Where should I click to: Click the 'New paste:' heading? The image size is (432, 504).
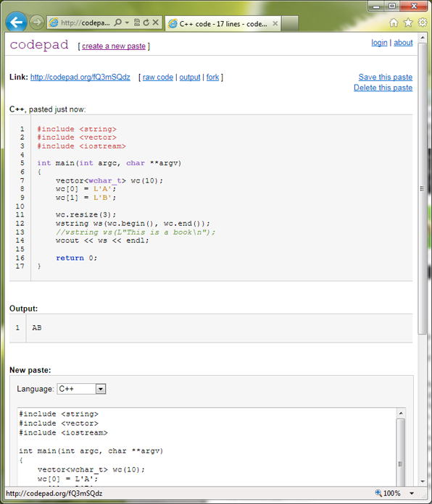point(30,370)
